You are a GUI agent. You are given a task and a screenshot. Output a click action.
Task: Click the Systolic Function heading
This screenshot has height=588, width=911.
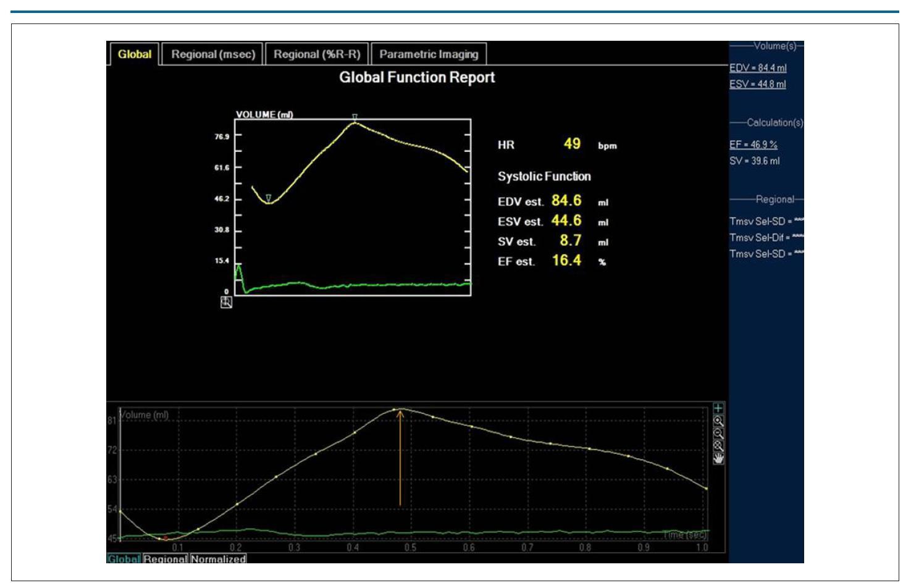pos(544,177)
